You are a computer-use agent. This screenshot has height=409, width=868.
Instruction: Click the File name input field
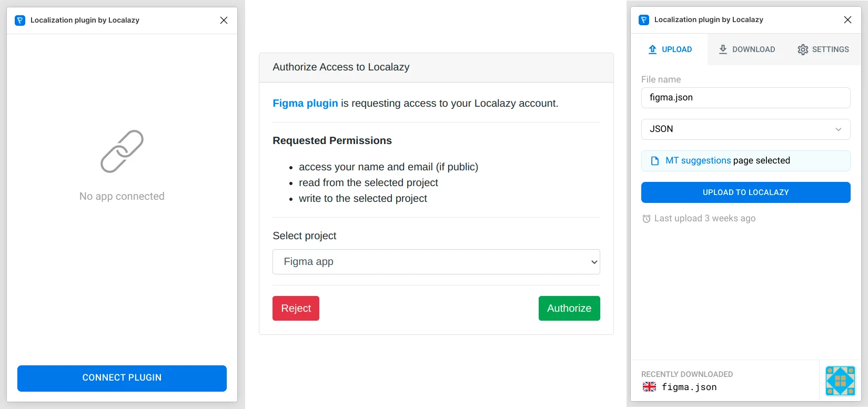[745, 98]
